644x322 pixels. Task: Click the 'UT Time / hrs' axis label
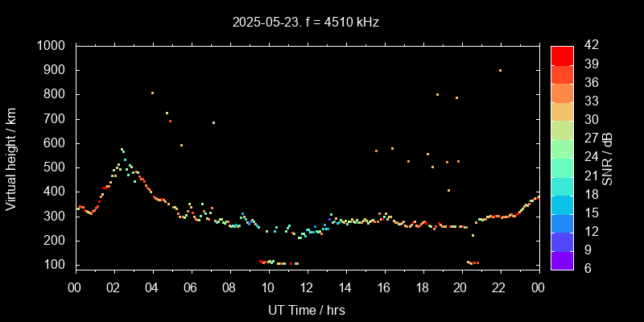point(306,310)
